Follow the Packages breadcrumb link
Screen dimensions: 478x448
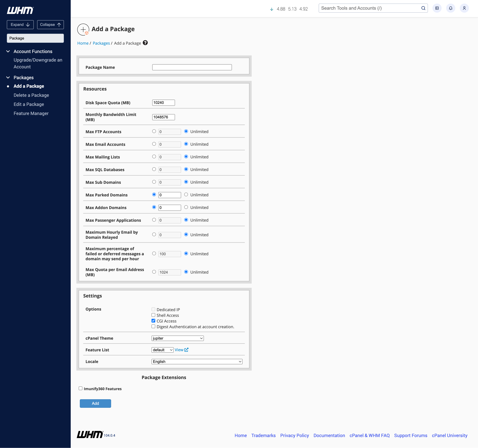click(x=101, y=43)
